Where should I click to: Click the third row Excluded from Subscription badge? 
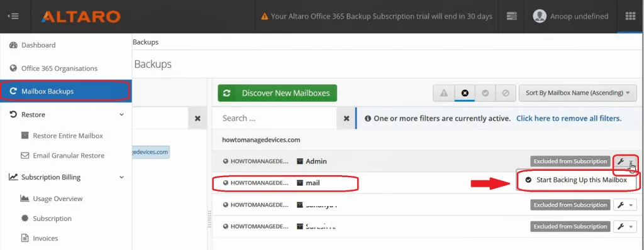click(x=570, y=205)
